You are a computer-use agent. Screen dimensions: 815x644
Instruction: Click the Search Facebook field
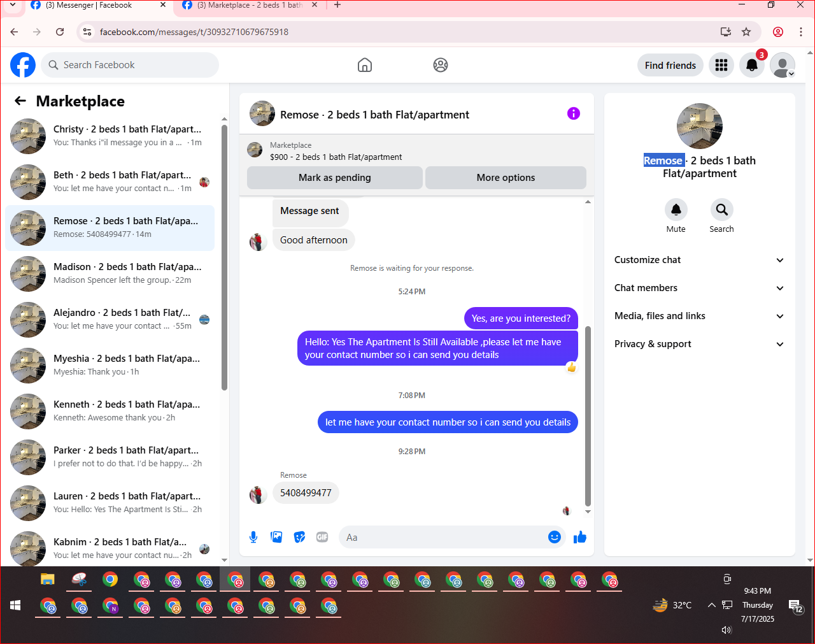130,65
